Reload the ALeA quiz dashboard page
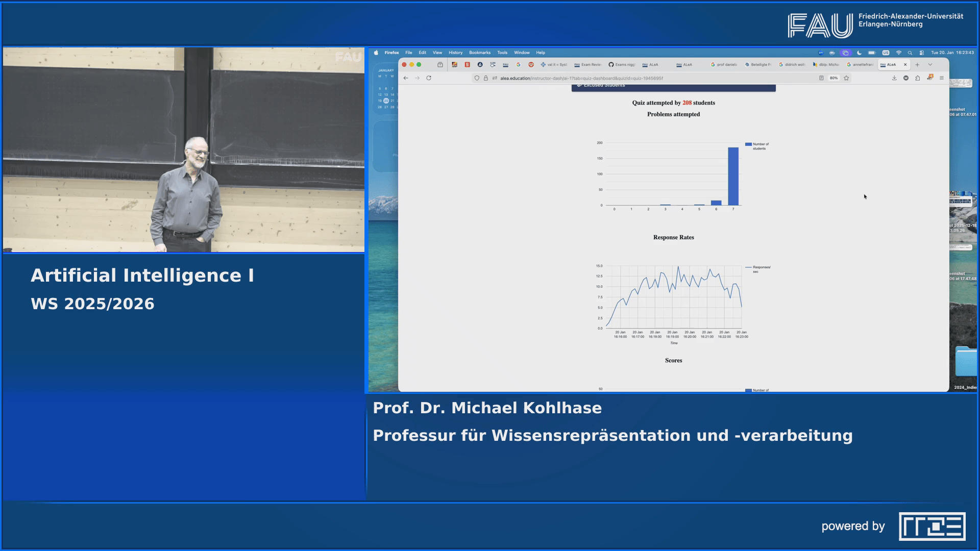 pos(428,78)
